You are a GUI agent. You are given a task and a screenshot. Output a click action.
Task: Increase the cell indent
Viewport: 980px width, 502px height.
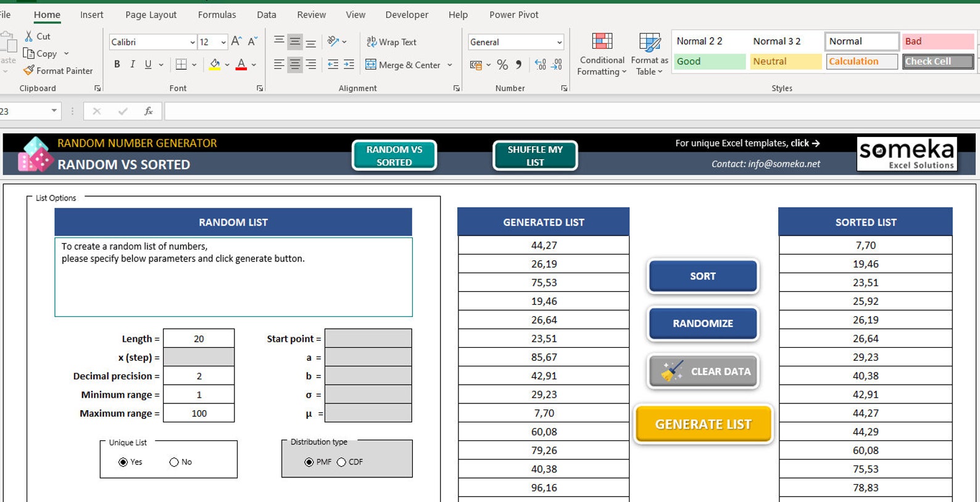[x=349, y=64]
